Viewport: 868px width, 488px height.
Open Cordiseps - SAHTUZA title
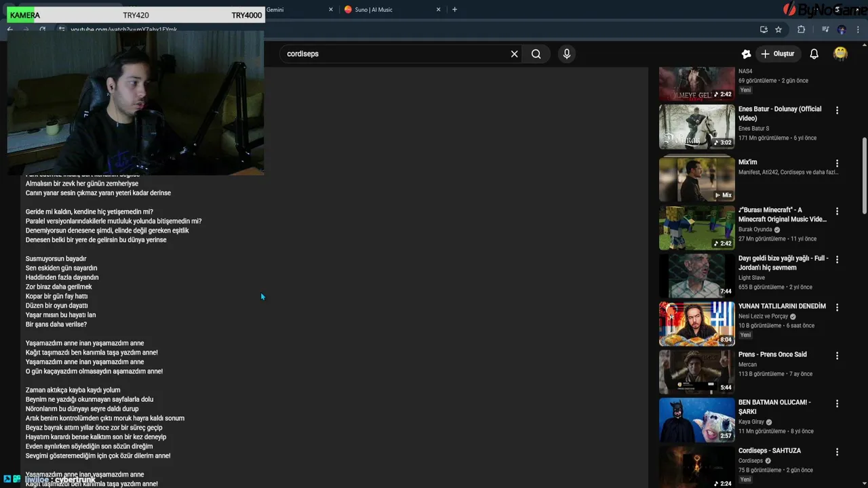coord(770,451)
